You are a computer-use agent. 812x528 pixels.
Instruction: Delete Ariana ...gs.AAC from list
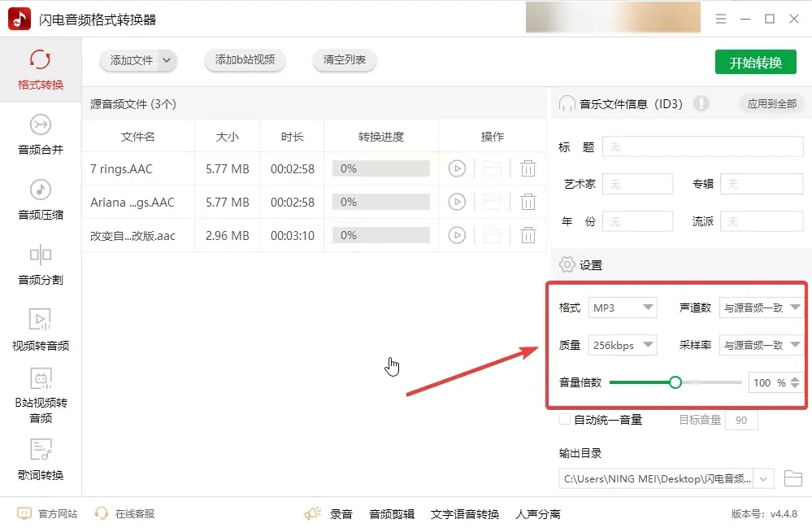pyautogui.click(x=528, y=202)
